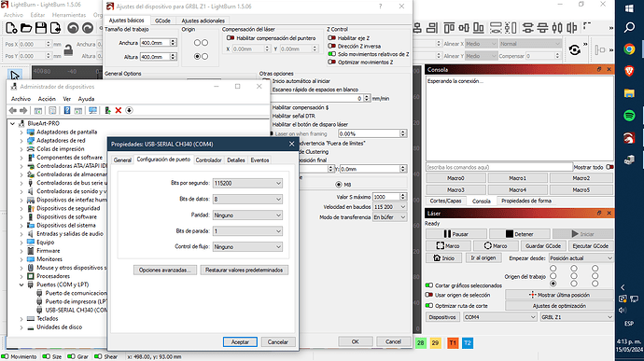Open the GCode tab in device settings

[x=162, y=21]
